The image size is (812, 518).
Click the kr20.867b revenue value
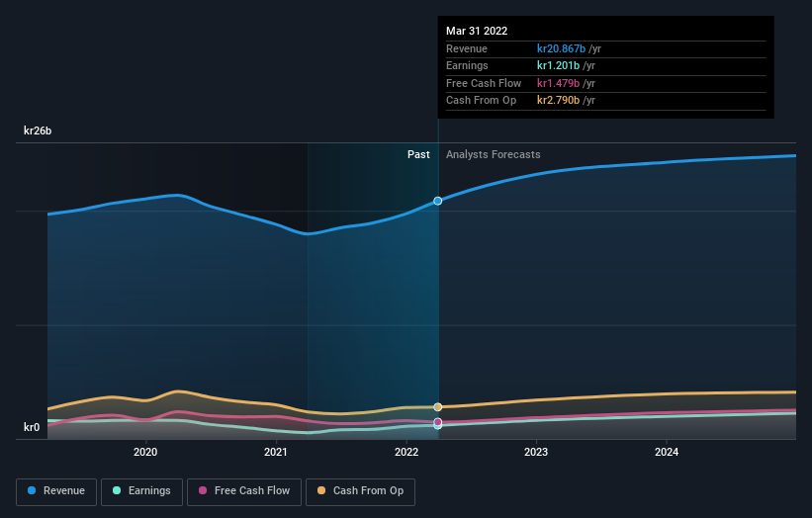point(562,48)
